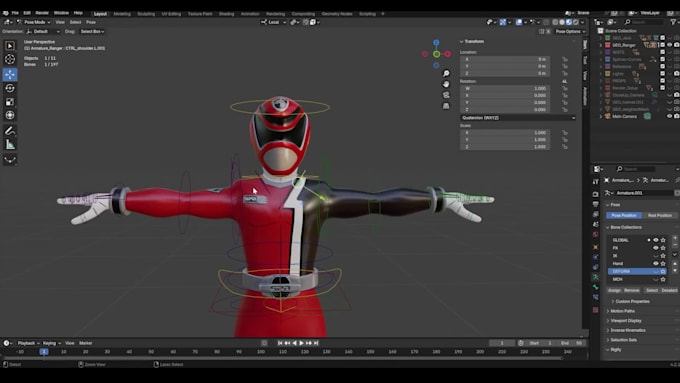Toggle Main Camera visibility eye in outliner
680x383 pixels.
(x=670, y=116)
